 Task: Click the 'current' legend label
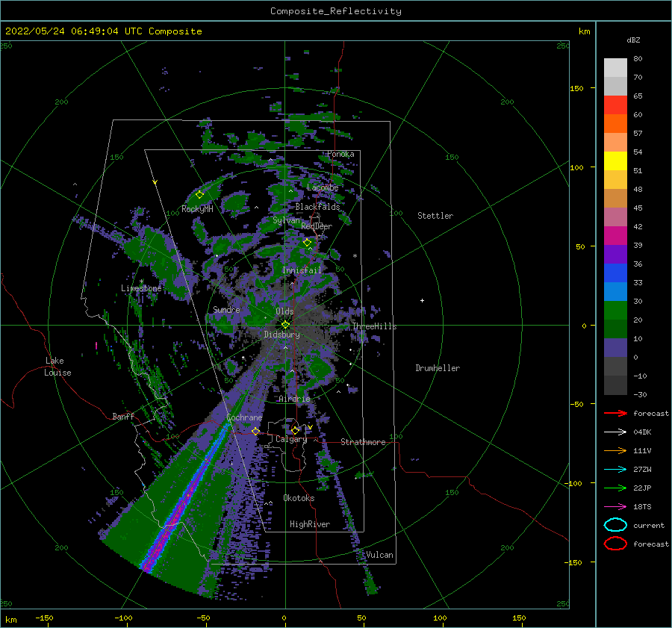coord(649,525)
